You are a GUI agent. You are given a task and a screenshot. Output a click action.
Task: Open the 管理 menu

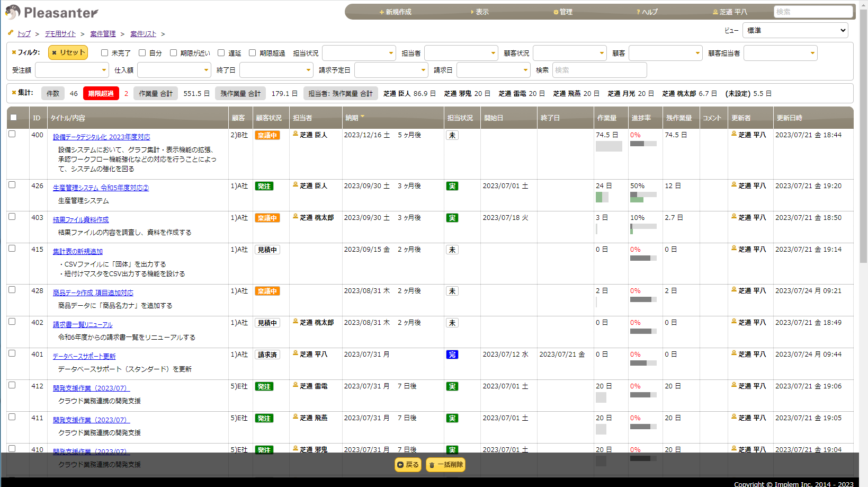pos(563,12)
